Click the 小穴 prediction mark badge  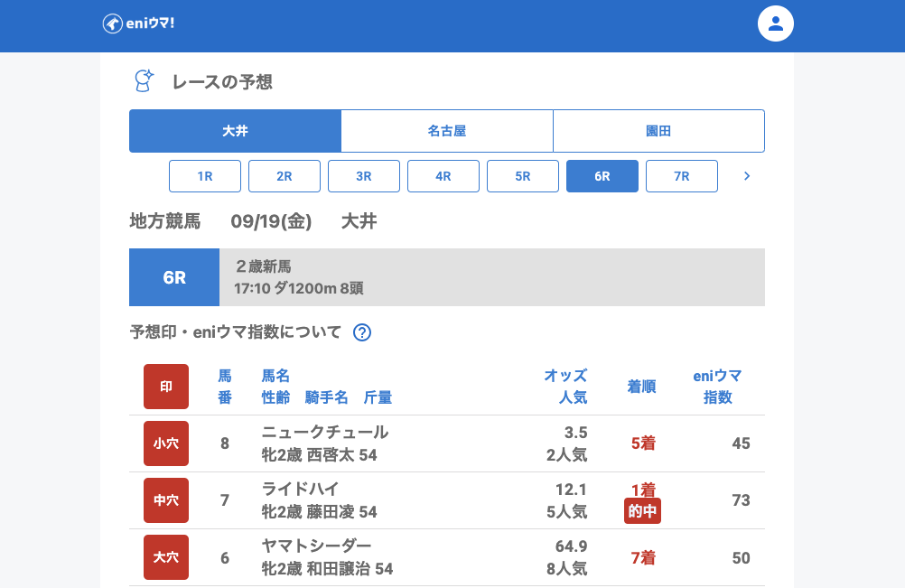(166, 443)
